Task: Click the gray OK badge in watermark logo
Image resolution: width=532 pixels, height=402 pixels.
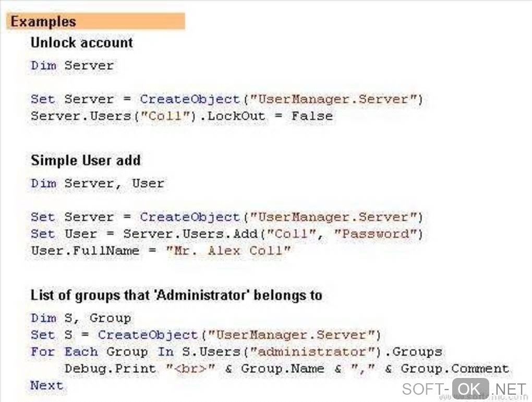Action: pos(470,389)
